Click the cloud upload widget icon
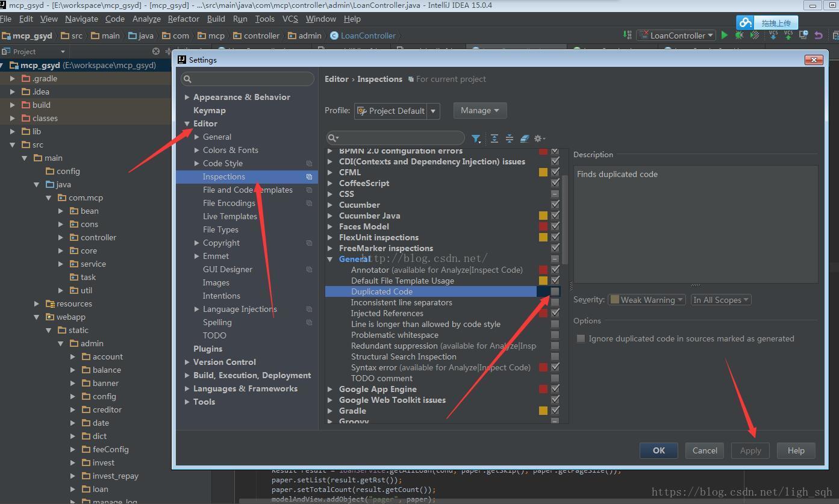 coord(746,23)
